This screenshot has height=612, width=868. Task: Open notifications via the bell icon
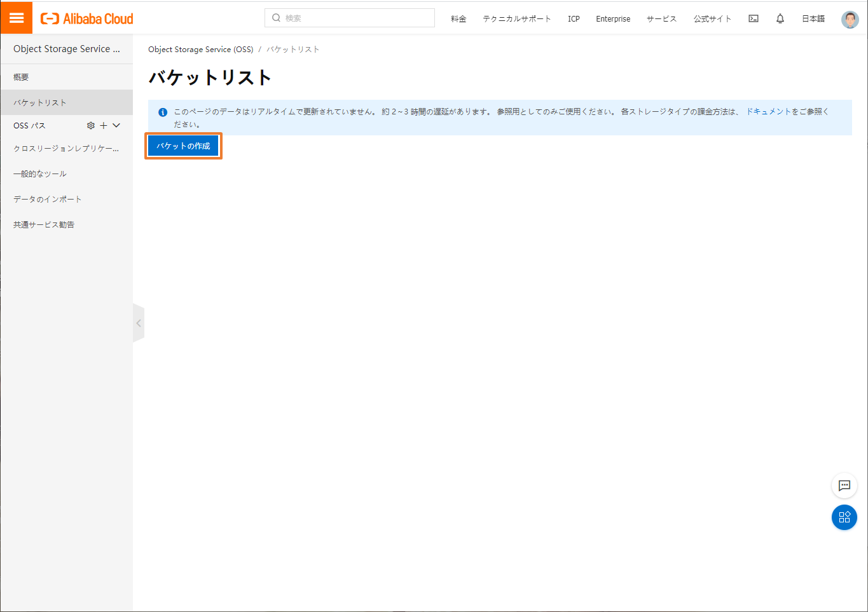(x=780, y=18)
